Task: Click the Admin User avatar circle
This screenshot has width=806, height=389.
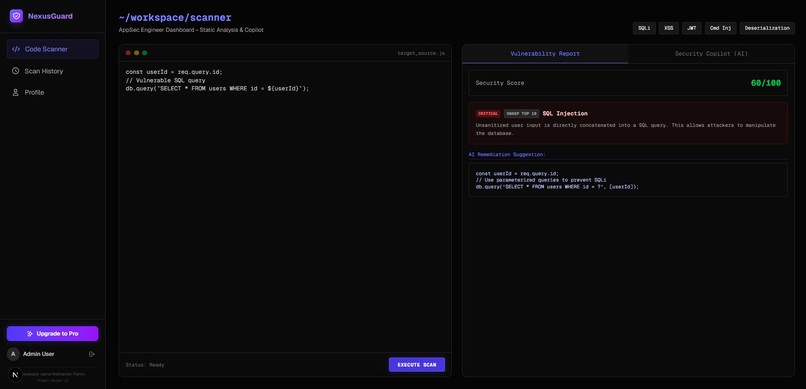Action: 13,354
